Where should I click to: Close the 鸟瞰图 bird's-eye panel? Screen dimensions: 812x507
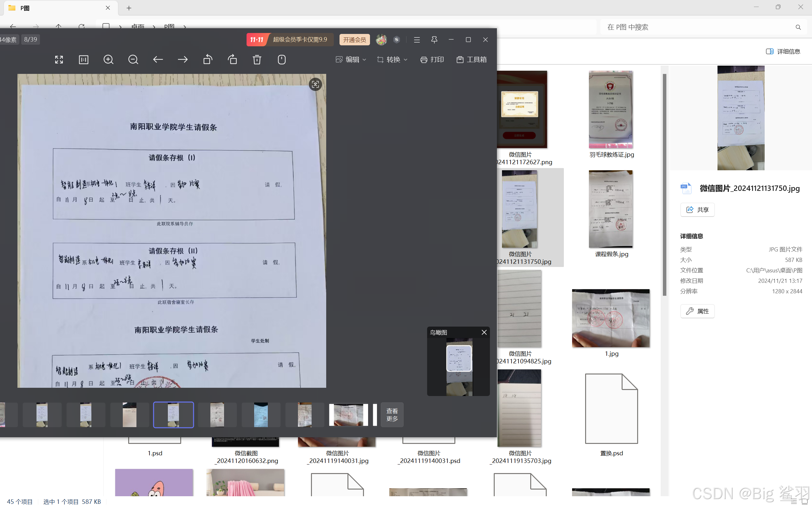tap(484, 332)
